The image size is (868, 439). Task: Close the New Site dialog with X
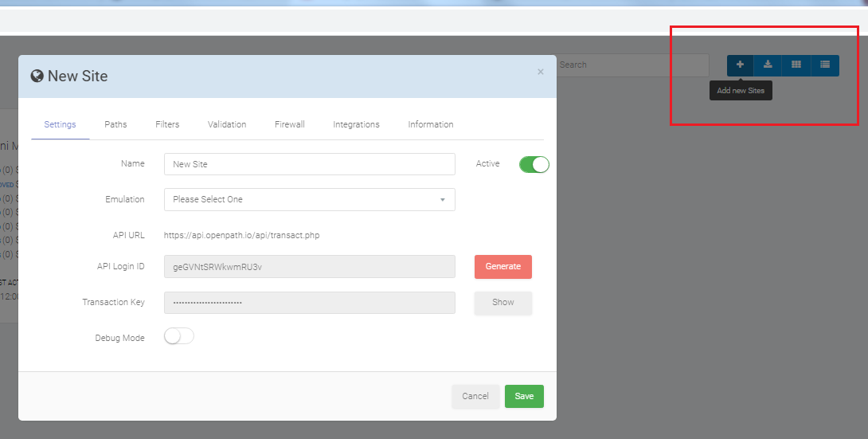(540, 72)
